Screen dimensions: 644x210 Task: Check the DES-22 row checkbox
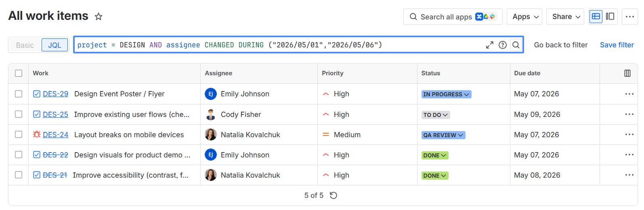[19, 155]
